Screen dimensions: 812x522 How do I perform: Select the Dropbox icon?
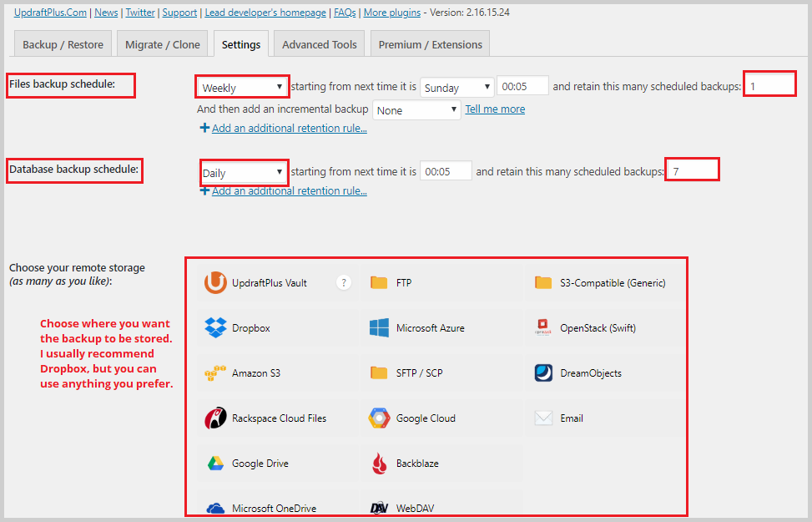coord(215,327)
